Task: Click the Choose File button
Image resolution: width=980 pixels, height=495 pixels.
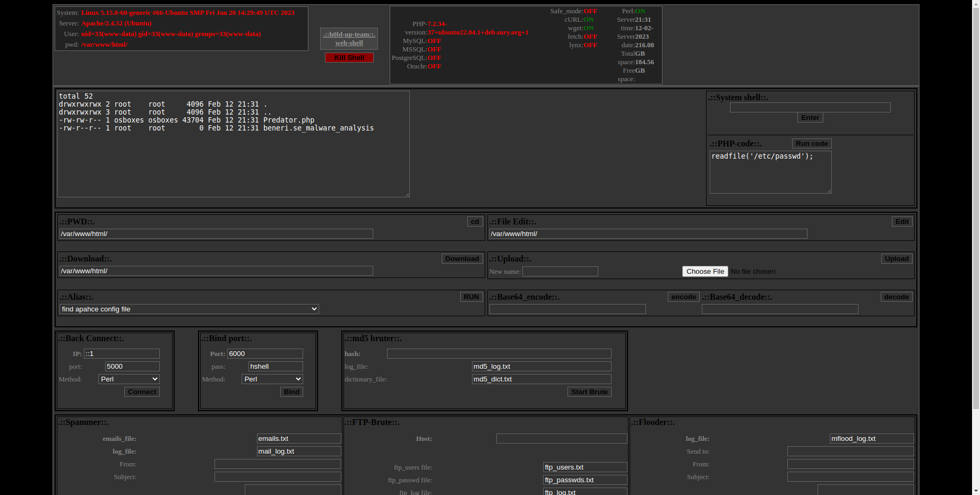Action: (x=705, y=272)
